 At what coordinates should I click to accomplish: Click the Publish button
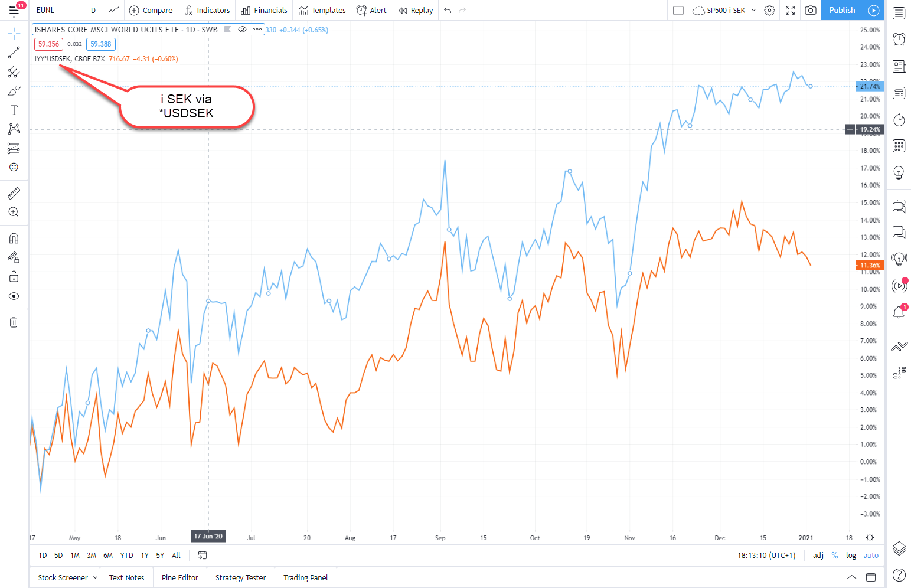(842, 10)
